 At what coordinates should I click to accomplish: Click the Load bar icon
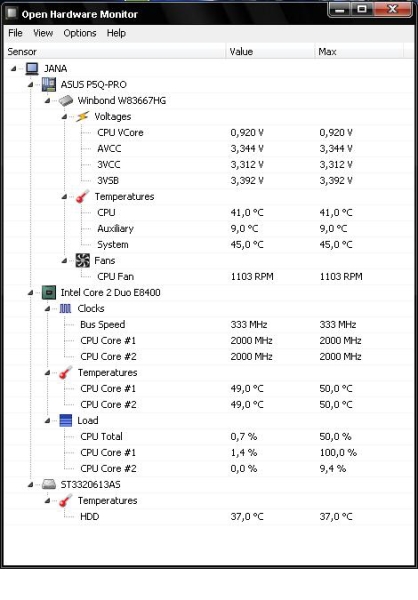65,421
